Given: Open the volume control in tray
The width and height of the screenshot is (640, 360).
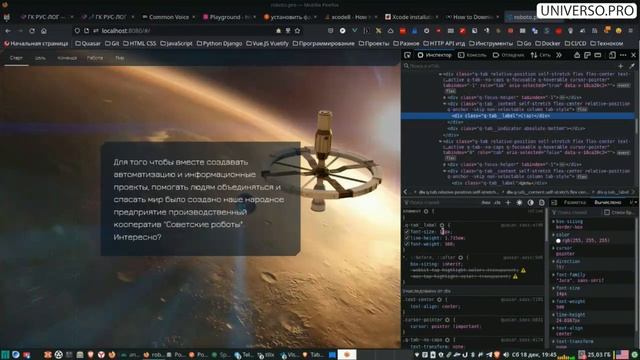Looking at the screenshot, I should pos(506,355).
